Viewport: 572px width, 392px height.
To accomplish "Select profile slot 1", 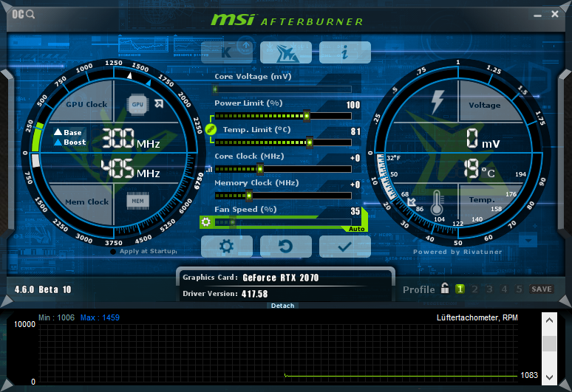I will (460, 289).
